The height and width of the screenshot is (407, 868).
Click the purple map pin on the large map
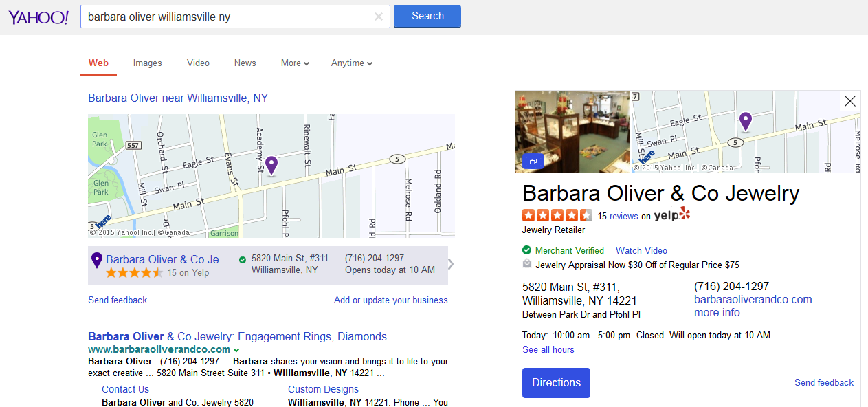tap(271, 165)
